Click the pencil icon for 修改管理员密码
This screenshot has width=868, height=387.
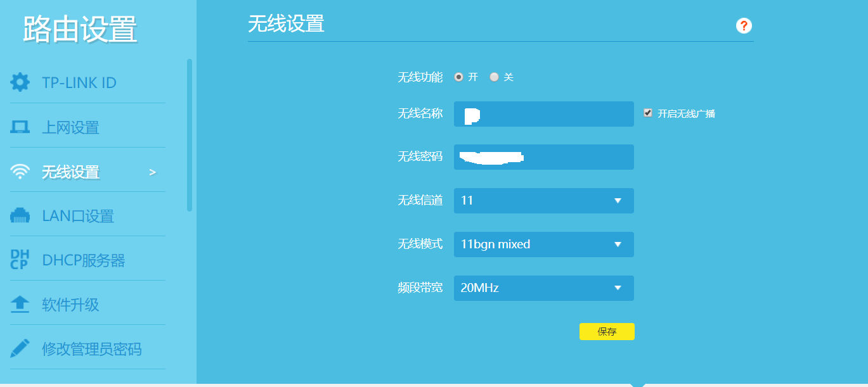click(x=20, y=348)
